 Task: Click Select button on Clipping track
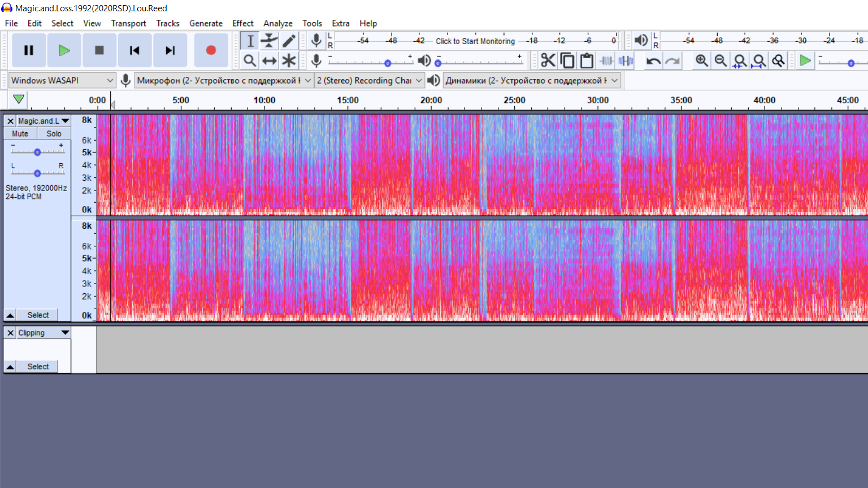38,367
